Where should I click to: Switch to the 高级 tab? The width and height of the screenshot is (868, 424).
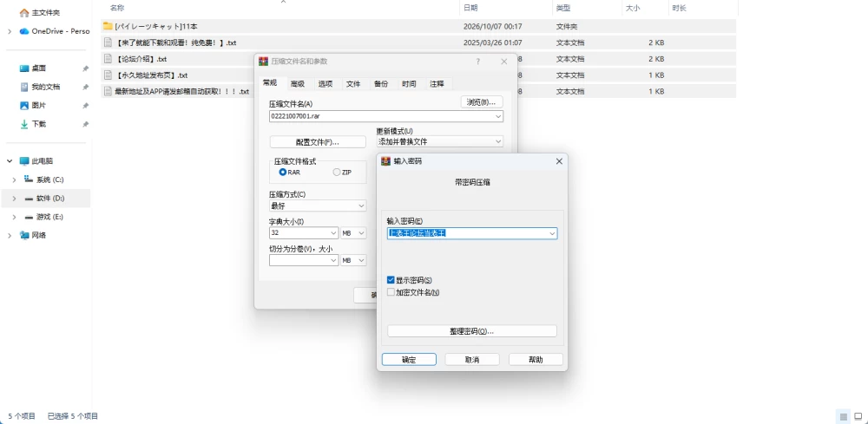(298, 84)
